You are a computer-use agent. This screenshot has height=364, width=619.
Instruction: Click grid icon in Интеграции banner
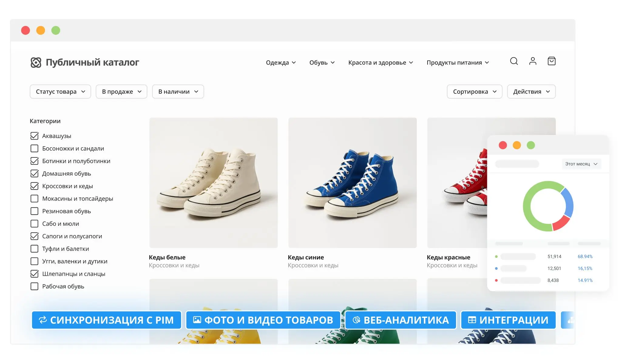[472, 320]
